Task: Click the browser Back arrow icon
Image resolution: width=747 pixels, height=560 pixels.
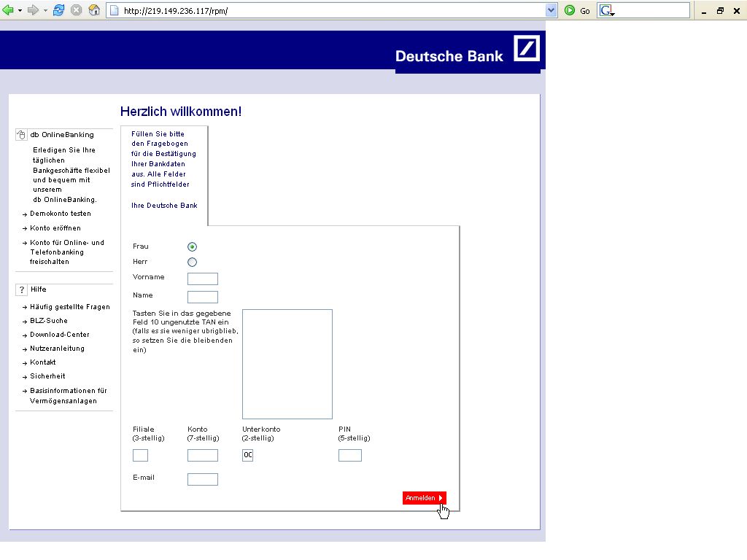Action: (7, 10)
